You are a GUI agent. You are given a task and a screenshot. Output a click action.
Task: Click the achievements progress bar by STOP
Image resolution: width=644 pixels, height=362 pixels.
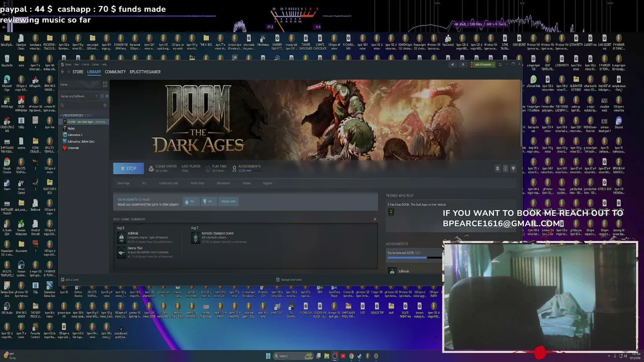pyautogui.click(x=255, y=171)
